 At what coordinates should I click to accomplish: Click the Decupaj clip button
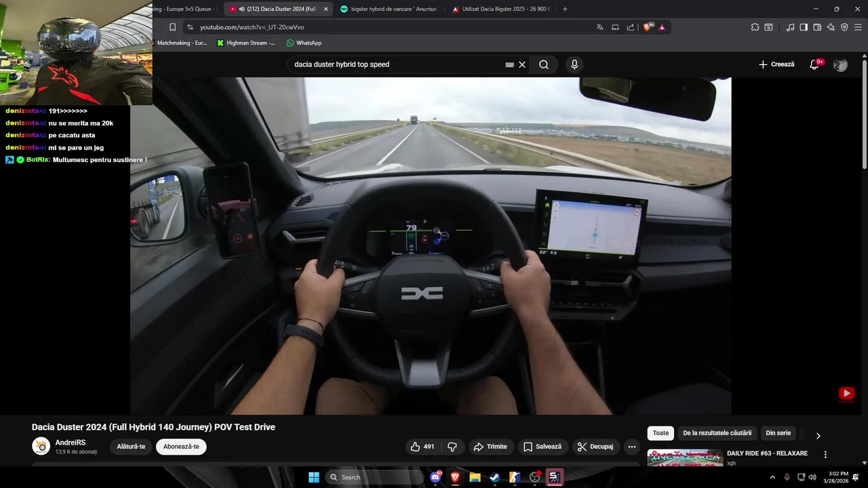coord(595,447)
